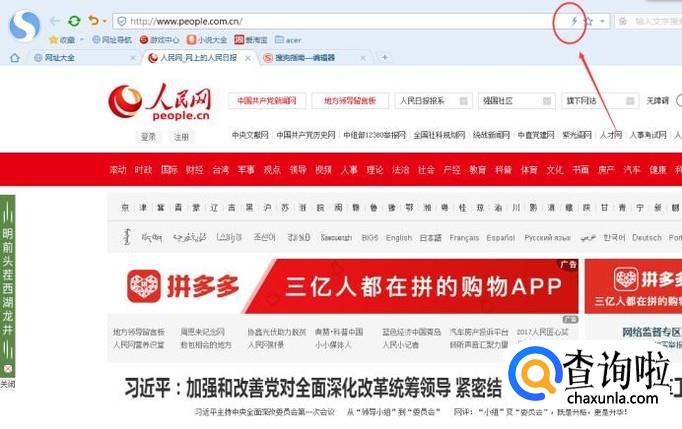Open the 周恩来纪念网 link
Viewport: 682px width, 429px height.
[x=202, y=332]
